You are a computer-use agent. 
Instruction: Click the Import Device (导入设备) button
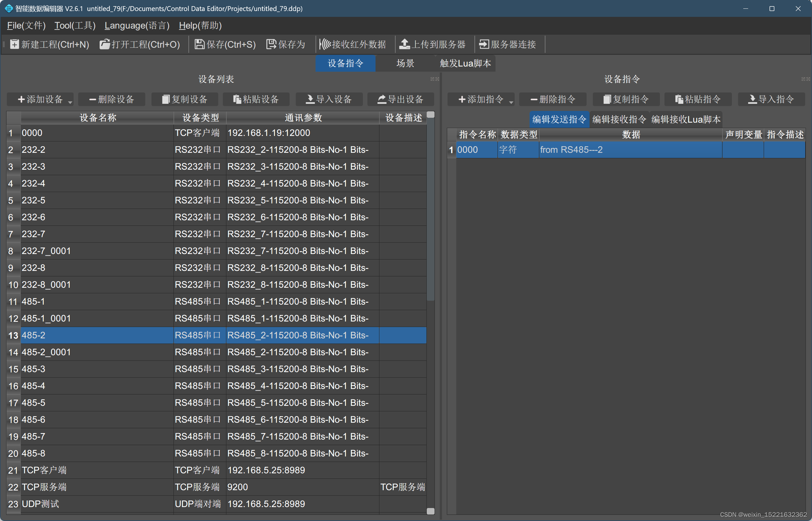click(329, 100)
